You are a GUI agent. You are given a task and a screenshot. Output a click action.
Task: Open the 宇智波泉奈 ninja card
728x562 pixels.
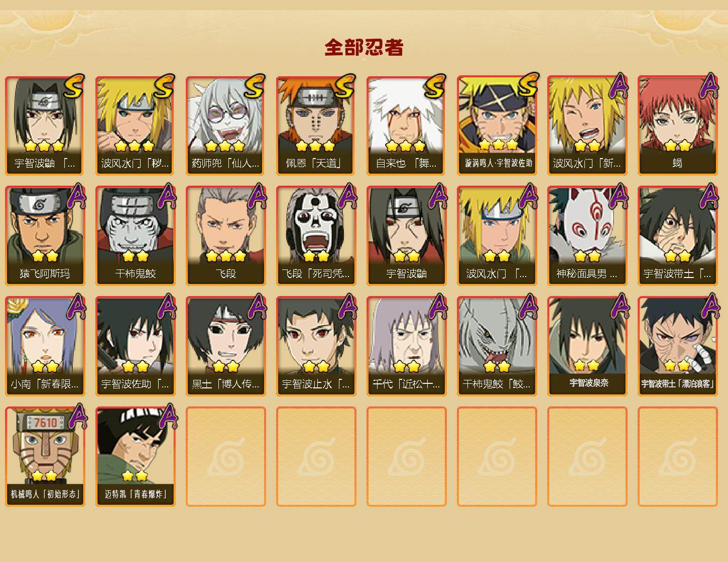(587, 346)
